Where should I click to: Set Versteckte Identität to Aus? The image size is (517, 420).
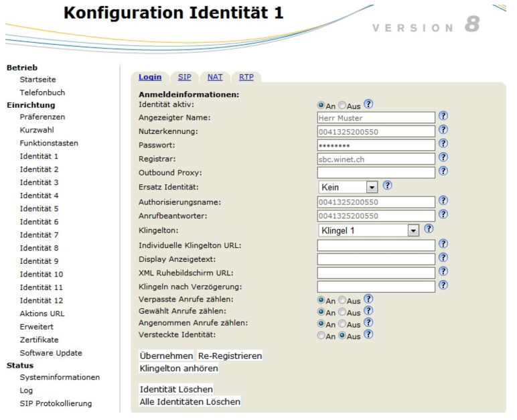[x=342, y=336]
